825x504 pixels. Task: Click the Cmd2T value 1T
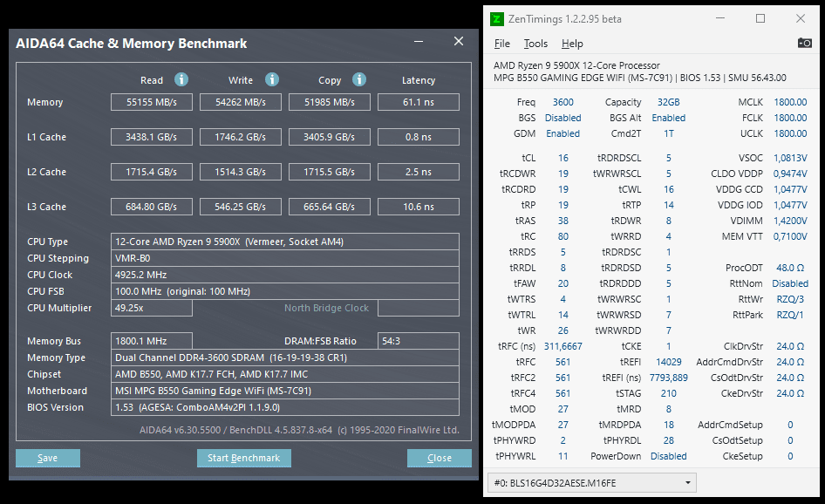(x=669, y=133)
